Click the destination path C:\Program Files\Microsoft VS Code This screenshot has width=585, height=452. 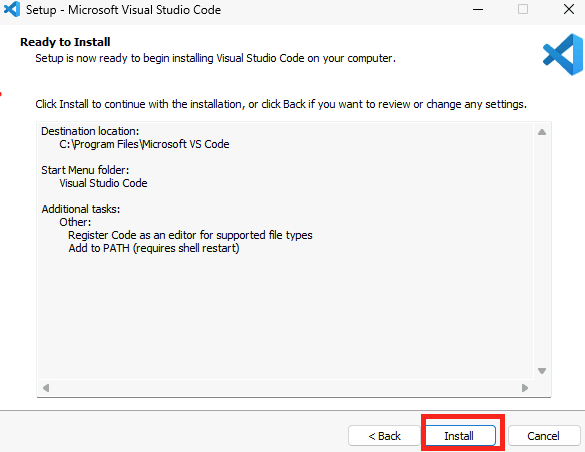pos(144,144)
